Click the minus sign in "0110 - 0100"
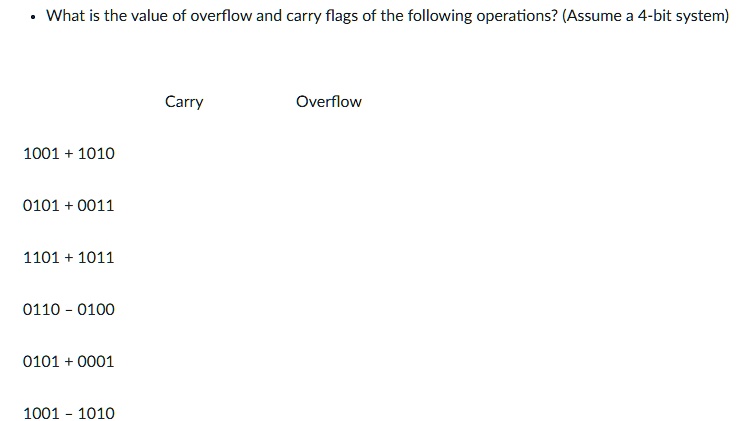Screen dimensions: 745x421 pos(69,310)
